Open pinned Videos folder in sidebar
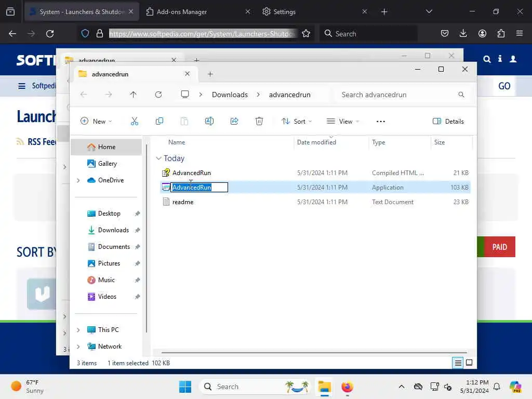 coord(106,297)
